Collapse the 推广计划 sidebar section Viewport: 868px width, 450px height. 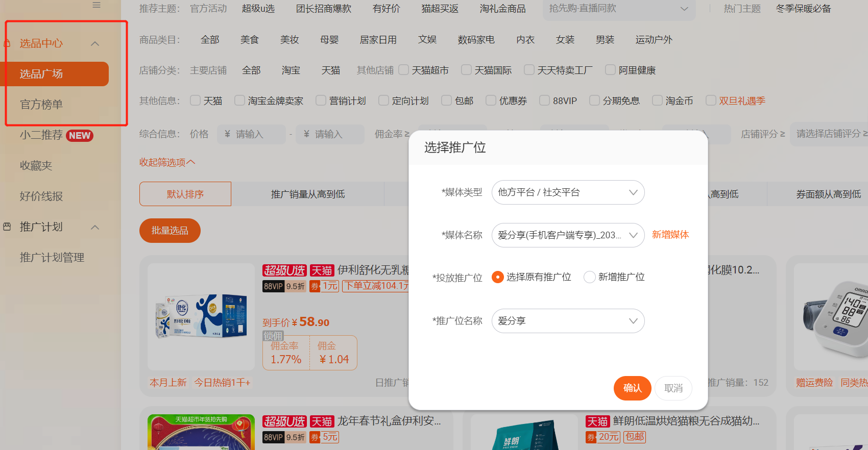click(x=95, y=227)
